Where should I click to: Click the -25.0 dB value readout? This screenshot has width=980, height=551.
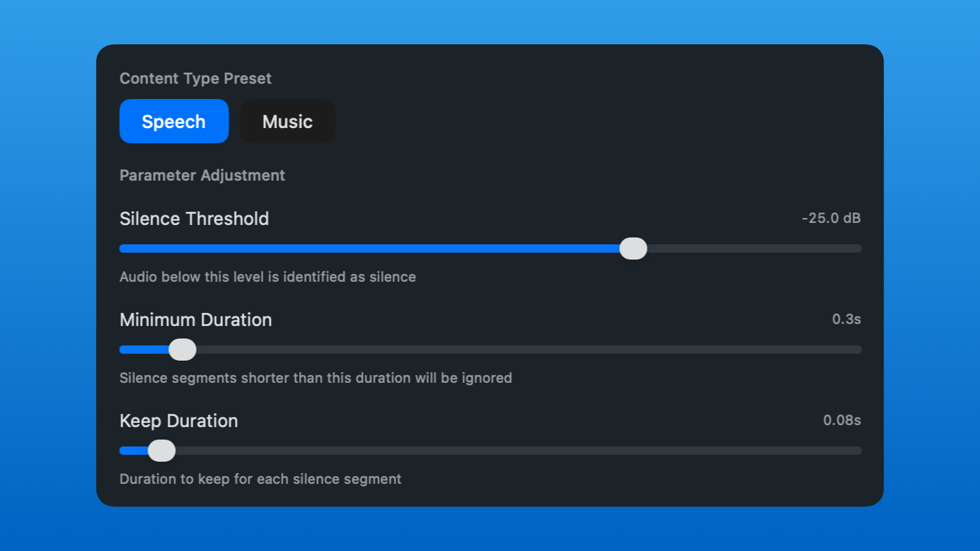(830, 218)
